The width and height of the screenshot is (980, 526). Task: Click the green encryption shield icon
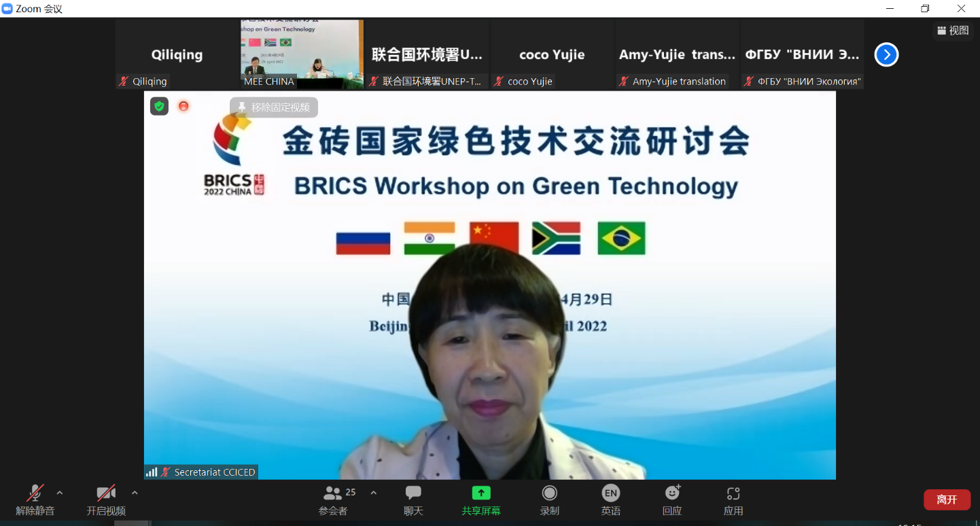(159, 106)
